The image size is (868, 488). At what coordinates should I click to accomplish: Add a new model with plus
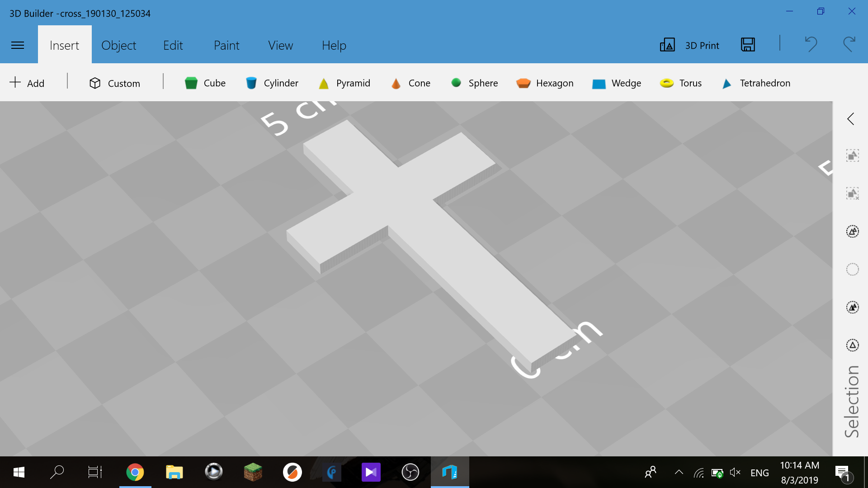coord(27,83)
